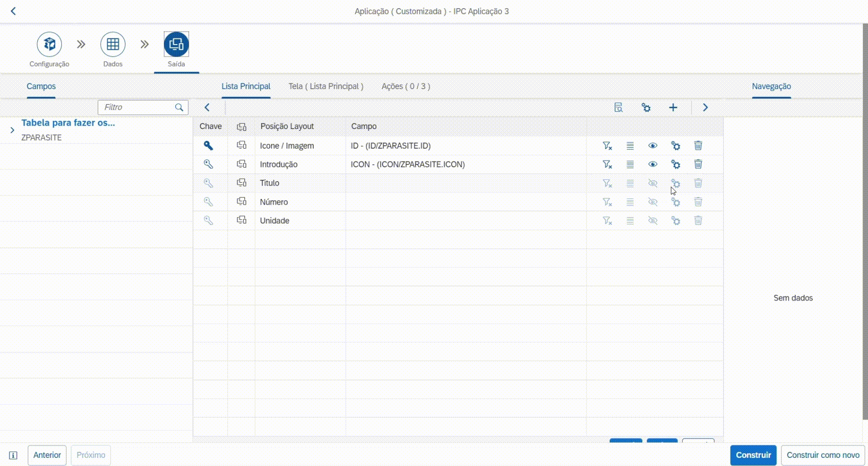This screenshot has width=868, height=466.
Task: Delete the Icone / Imagem row
Action: coord(698,146)
